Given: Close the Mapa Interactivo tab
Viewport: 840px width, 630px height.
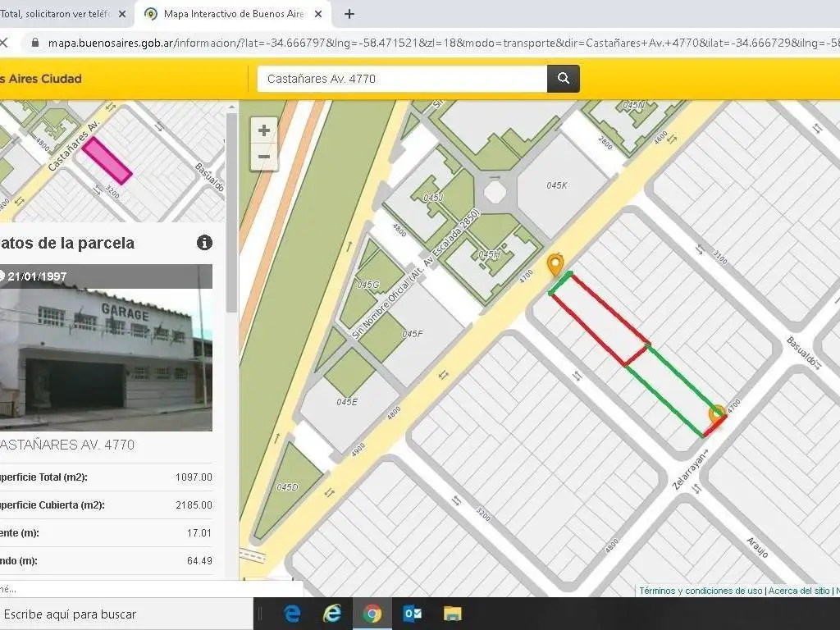Looking at the screenshot, I should click(x=319, y=14).
